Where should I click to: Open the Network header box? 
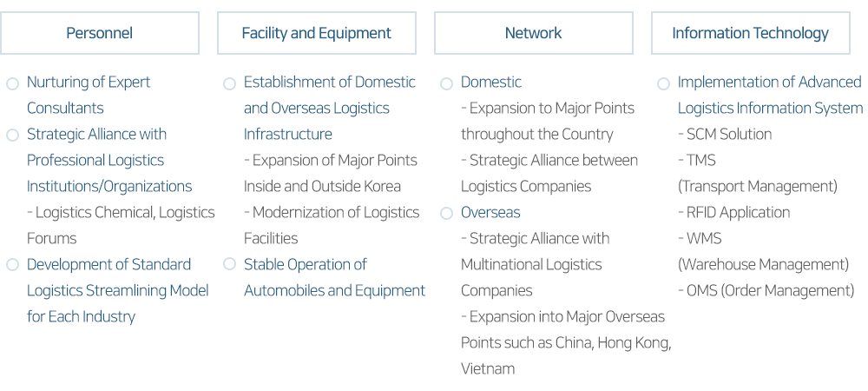point(534,33)
